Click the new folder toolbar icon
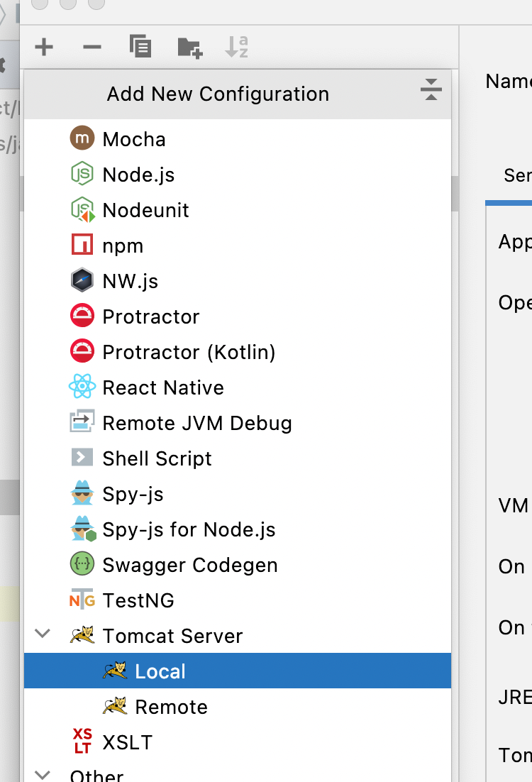 coord(189,48)
